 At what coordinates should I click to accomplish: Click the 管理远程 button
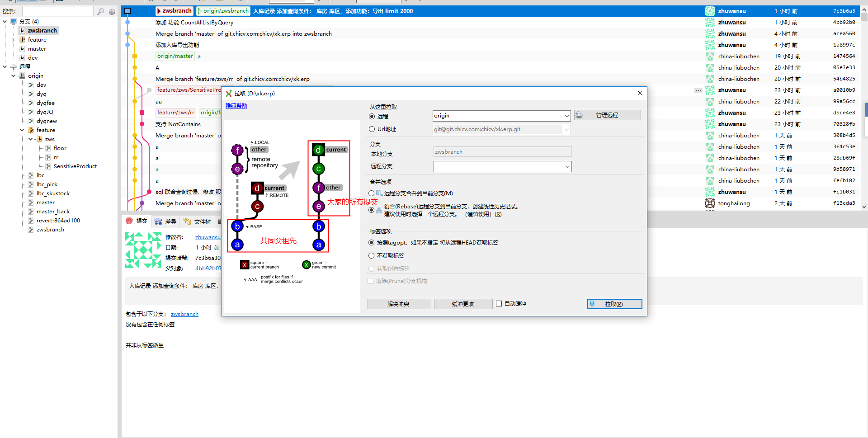click(607, 115)
